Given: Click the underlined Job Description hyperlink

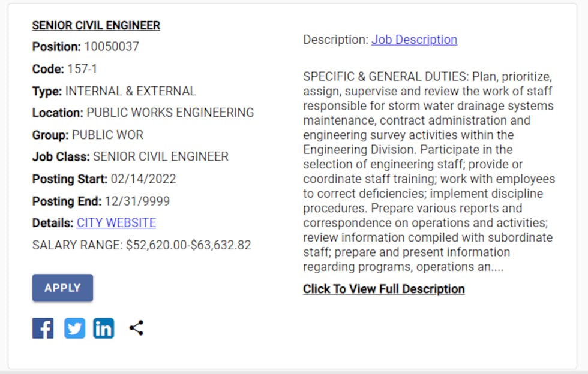Looking at the screenshot, I should click(414, 40).
